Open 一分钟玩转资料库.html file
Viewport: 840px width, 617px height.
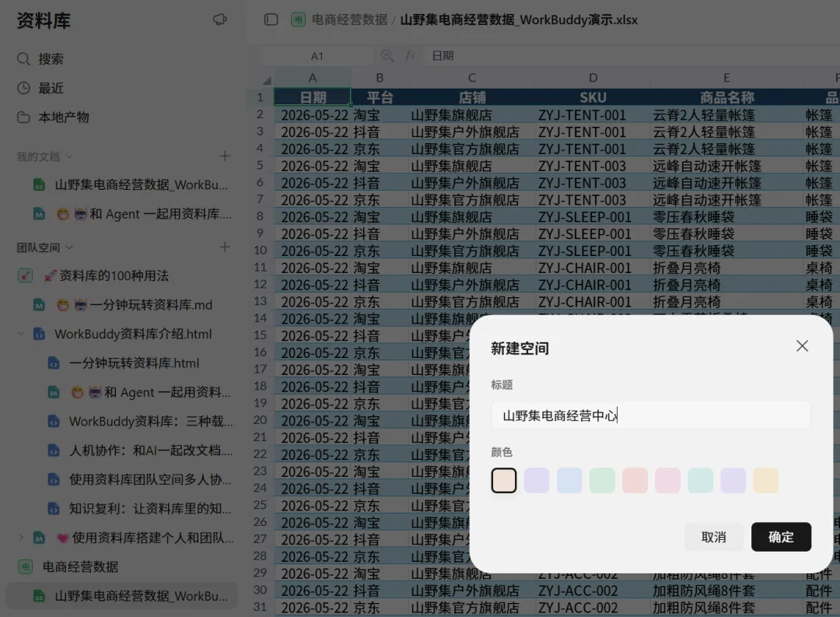[134, 363]
